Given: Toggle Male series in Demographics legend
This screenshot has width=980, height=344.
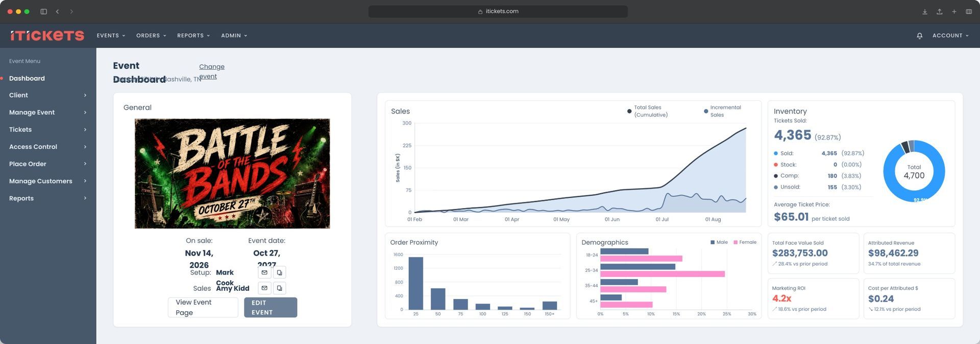Looking at the screenshot, I should 719,242.
